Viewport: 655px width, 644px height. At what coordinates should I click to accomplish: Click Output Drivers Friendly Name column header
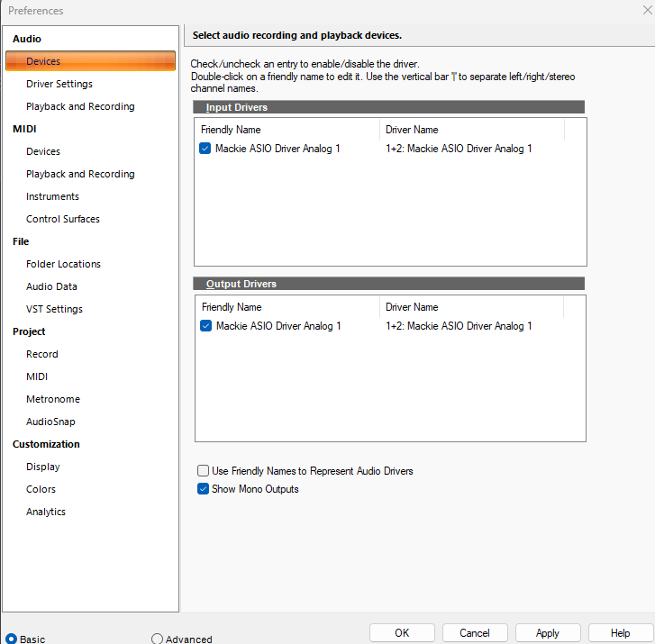click(x=287, y=307)
